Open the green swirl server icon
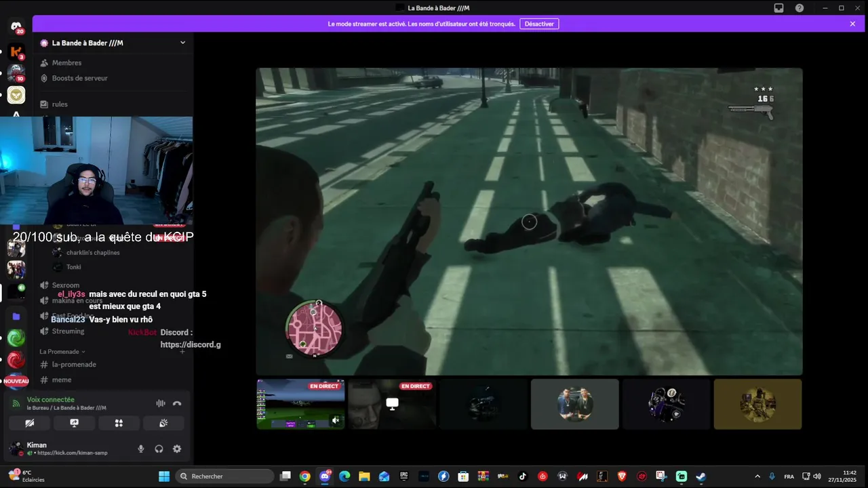Viewport: 868px width, 488px height. coord(16,338)
